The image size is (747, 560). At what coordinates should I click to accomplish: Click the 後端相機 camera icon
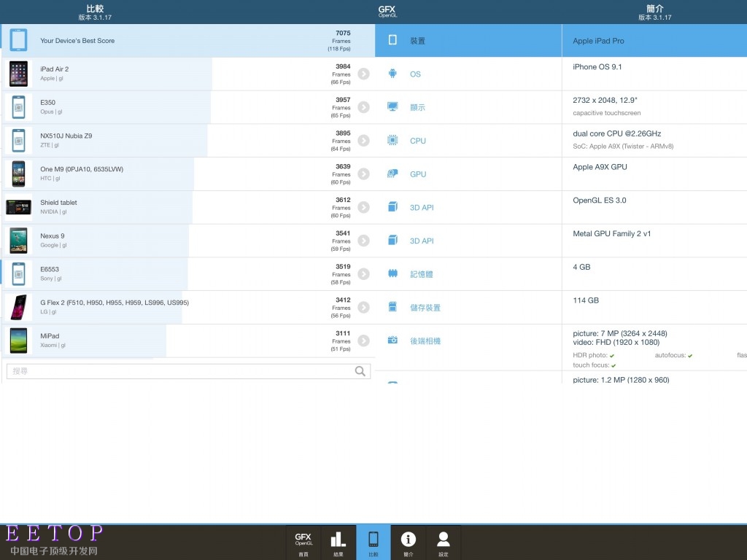coord(392,341)
